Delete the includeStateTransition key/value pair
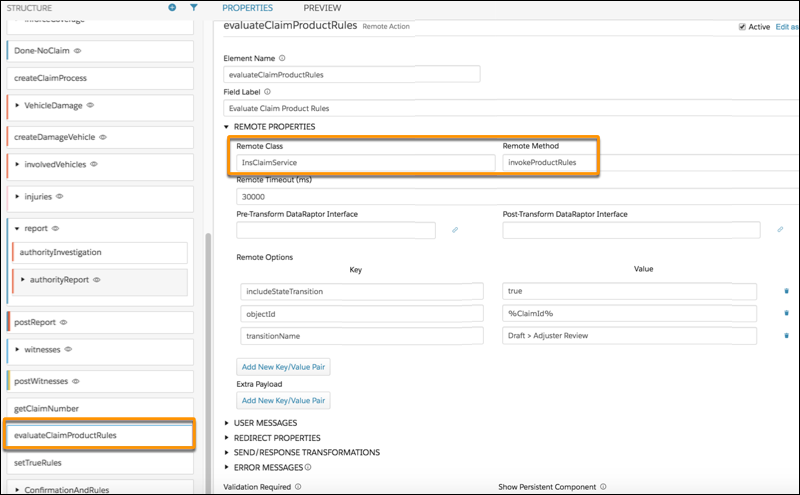Screen dimensions: 800x495 pos(786,291)
